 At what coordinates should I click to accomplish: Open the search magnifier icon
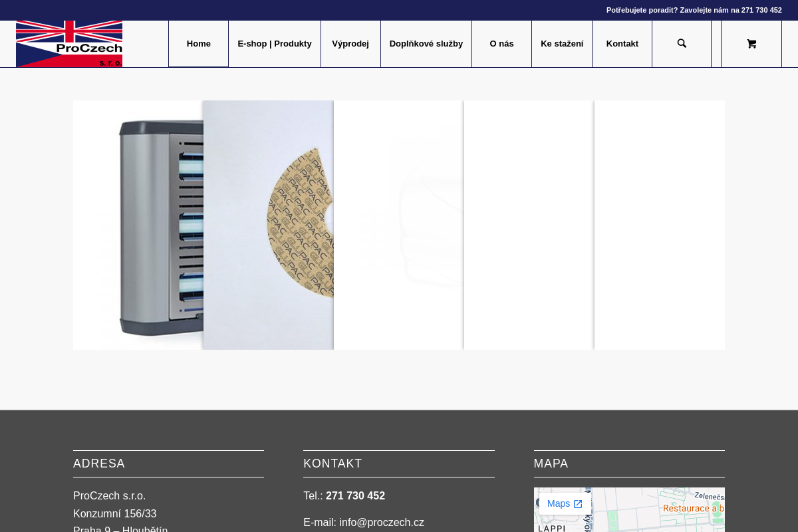(682, 44)
